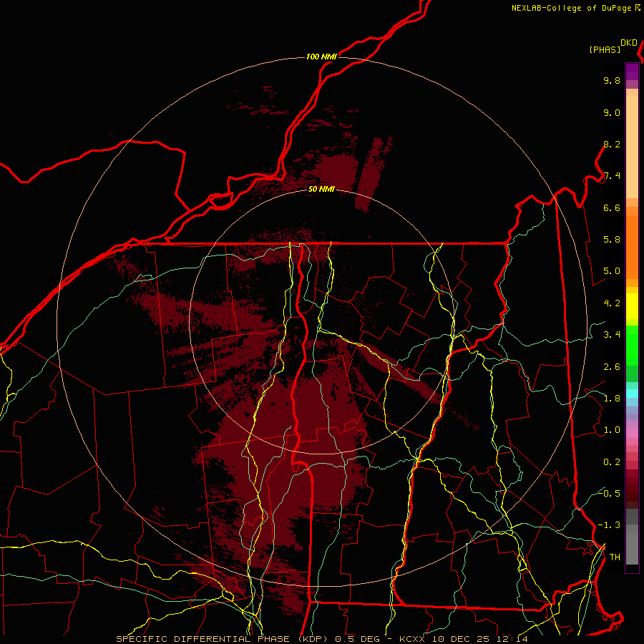
Task: Click the 50 NMI range ring label
Action: [321, 189]
